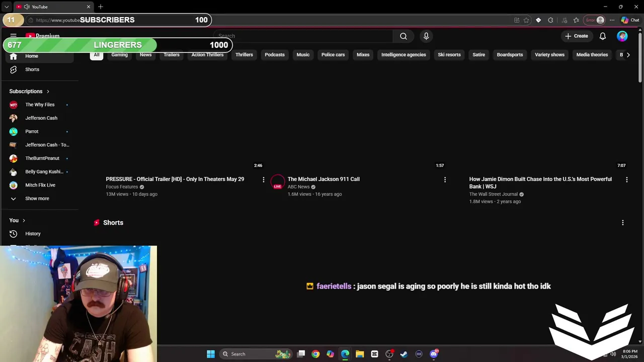Open the YouTube account avatar menu

point(622,36)
